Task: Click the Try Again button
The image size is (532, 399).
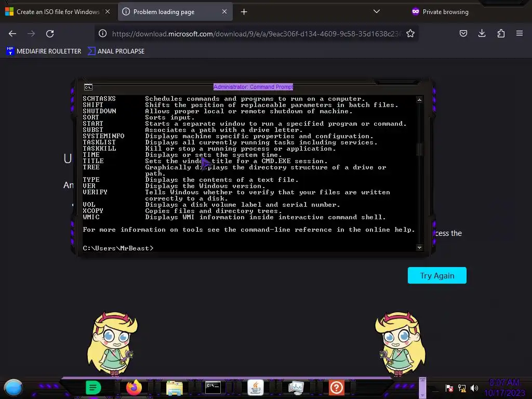Action: (x=437, y=275)
